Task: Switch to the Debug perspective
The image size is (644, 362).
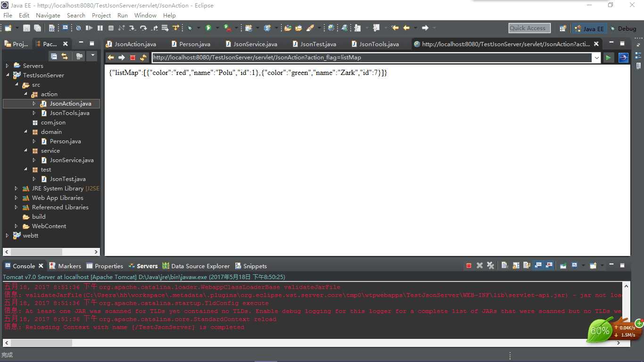Action: coord(623,28)
